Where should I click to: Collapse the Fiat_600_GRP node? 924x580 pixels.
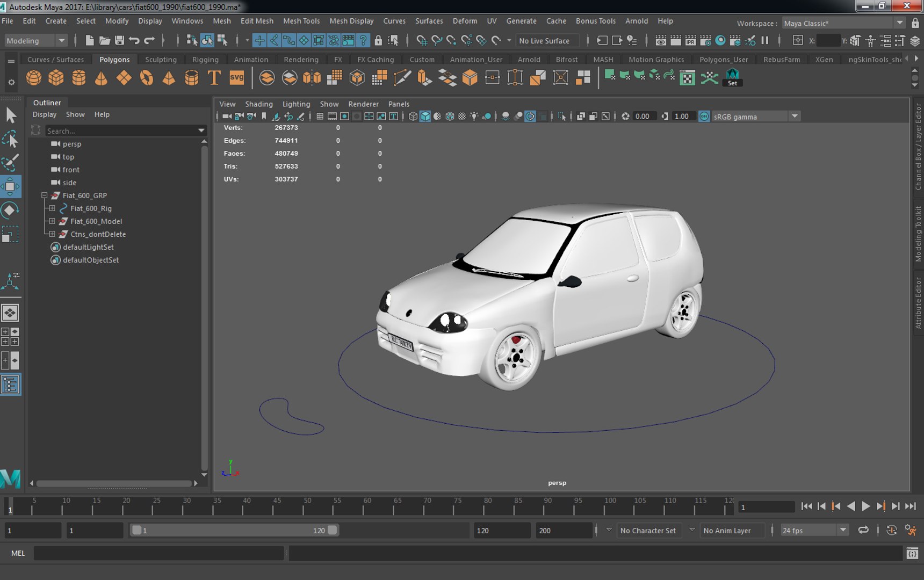coord(45,195)
